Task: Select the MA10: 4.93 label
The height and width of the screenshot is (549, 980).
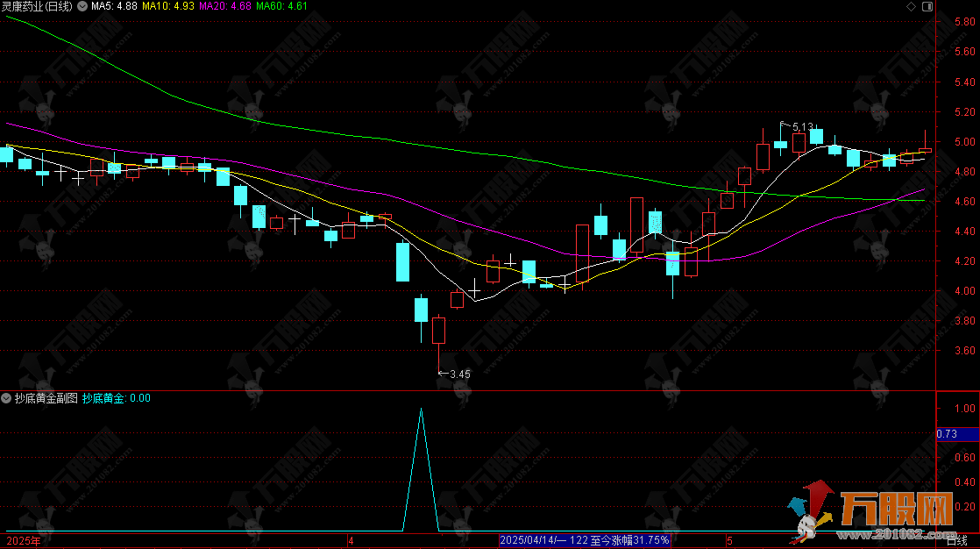Action: [168, 6]
